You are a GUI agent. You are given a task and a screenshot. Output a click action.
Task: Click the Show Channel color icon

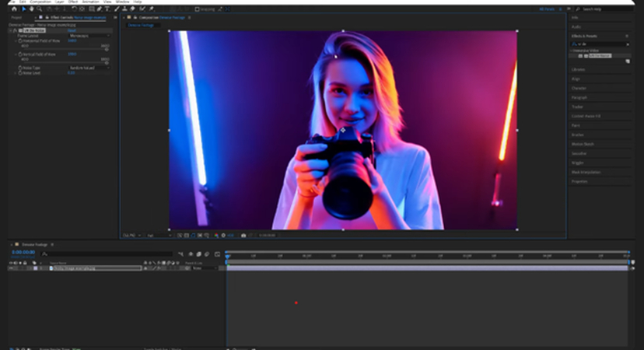click(216, 236)
